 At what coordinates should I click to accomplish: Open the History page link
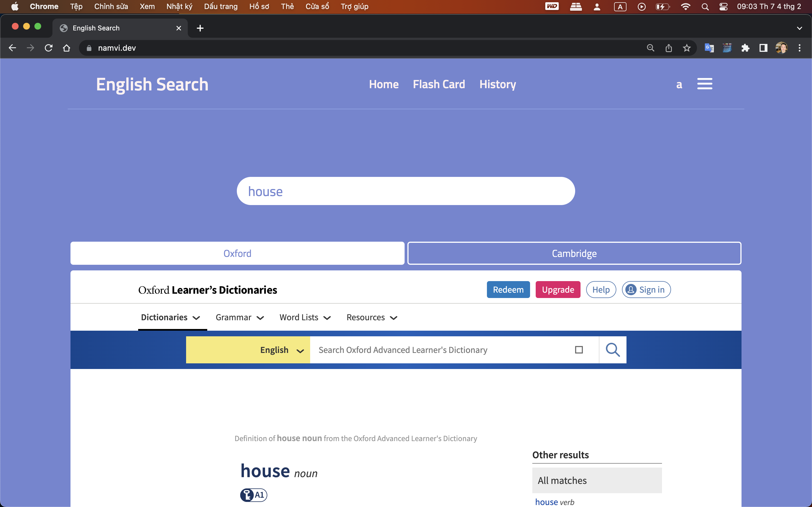click(x=498, y=84)
